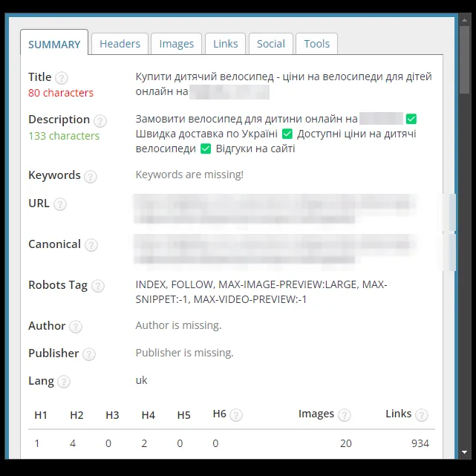476x476 pixels.
Task: Click the H5 column header
Action: click(183, 415)
